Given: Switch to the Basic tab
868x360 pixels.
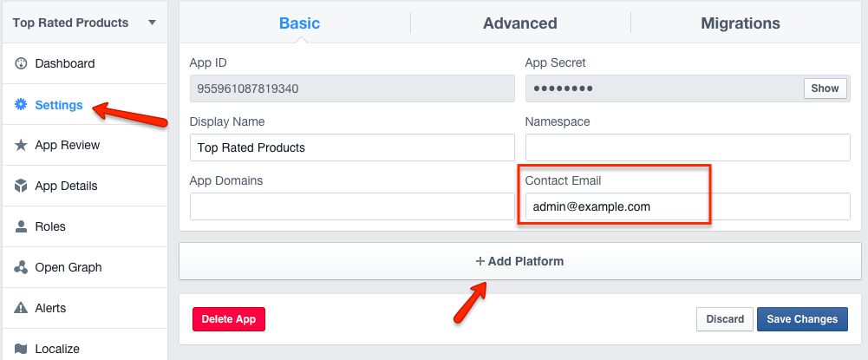Looking at the screenshot, I should click(x=299, y=23).
